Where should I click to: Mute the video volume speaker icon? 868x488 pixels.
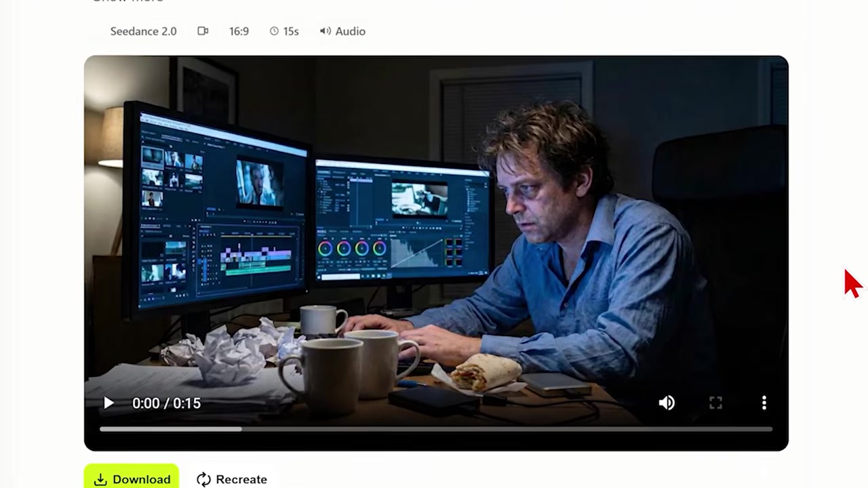(x=667, y=403)
